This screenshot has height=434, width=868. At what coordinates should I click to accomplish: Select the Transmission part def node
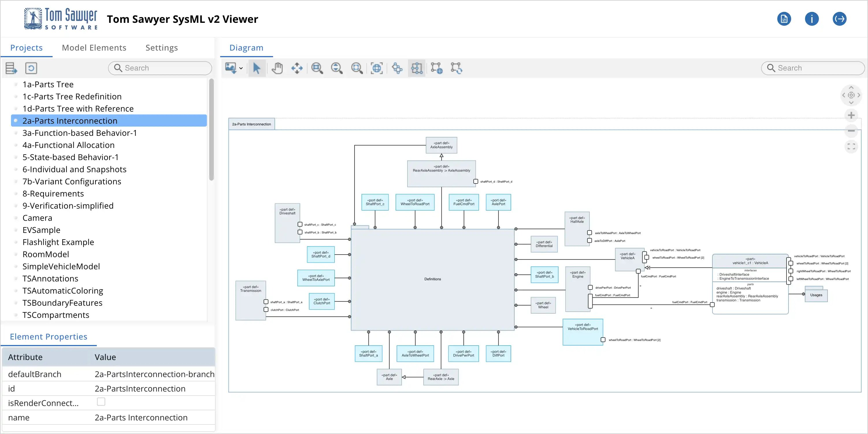tap(251, 300)
